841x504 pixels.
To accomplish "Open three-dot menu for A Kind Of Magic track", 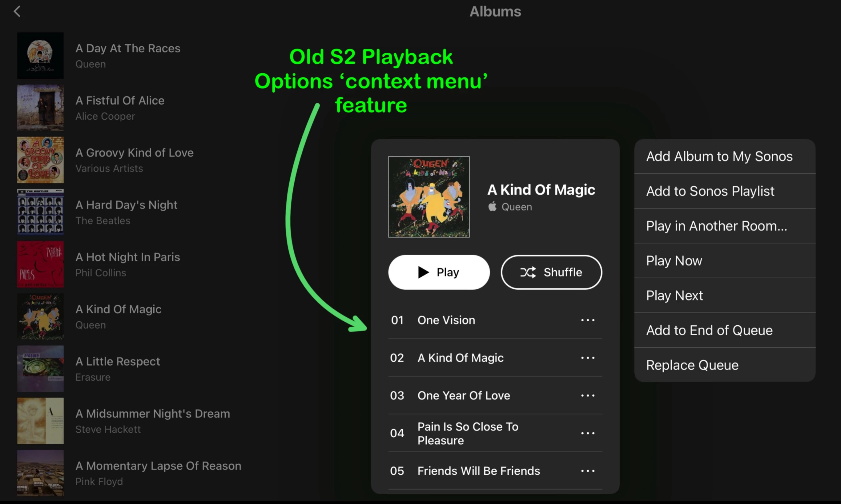I will pyautogui.click(x=587, y=358).
